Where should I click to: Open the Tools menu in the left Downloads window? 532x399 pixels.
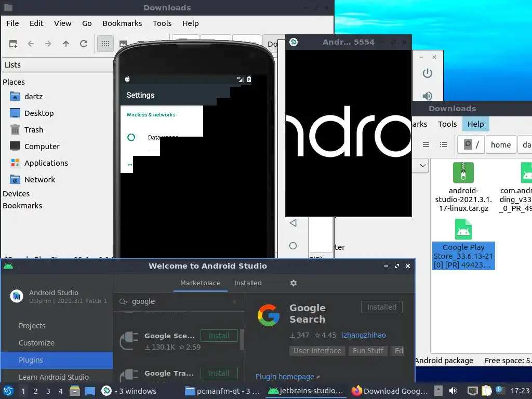coord(162,23)
